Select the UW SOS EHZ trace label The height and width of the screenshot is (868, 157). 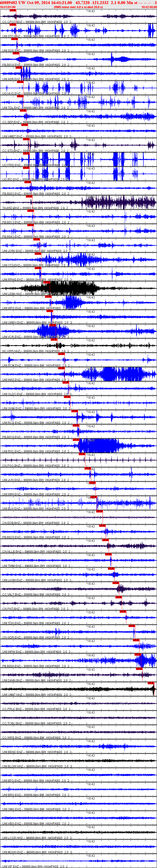click(x=36, y=51)
